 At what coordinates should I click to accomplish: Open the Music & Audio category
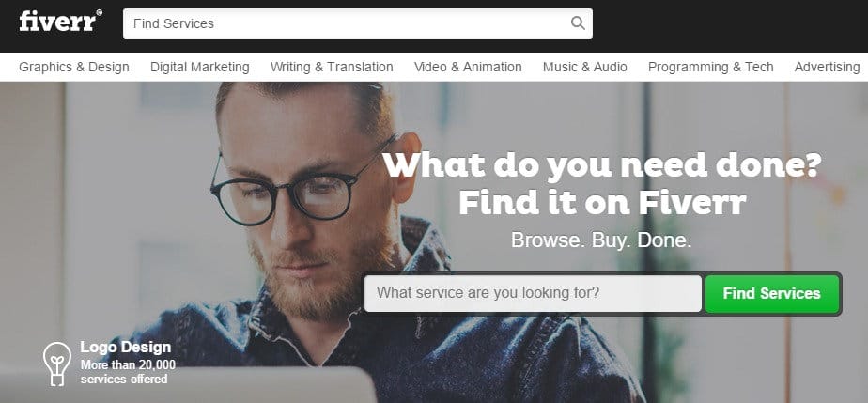[x=584, y=67]
